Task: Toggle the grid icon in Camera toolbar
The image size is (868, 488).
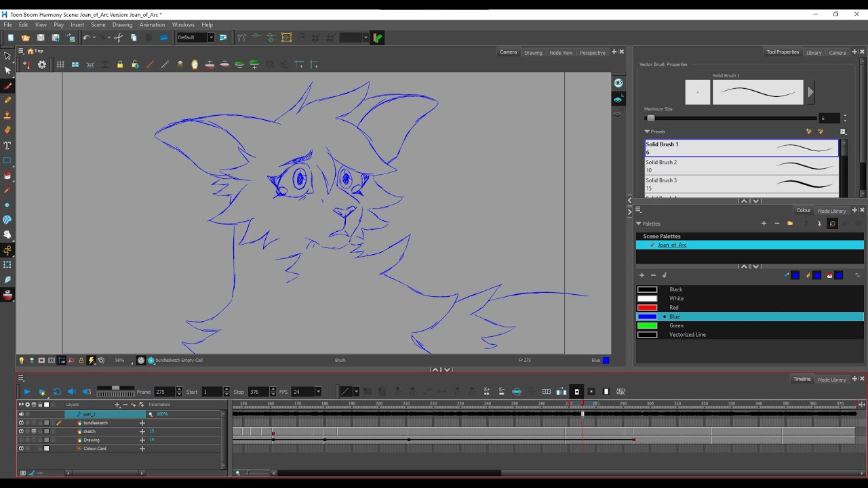Action: click(60, 65)
